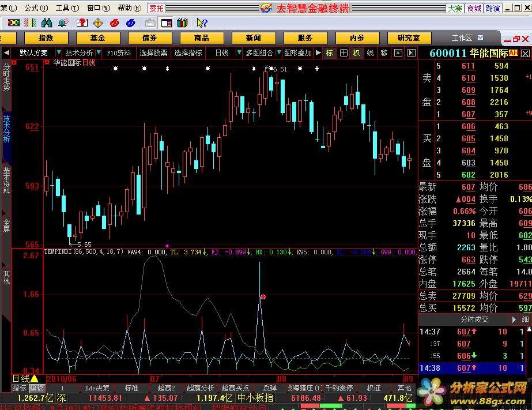
Task: Select the Dde决策 indicator tab
Action: [97, 388]
